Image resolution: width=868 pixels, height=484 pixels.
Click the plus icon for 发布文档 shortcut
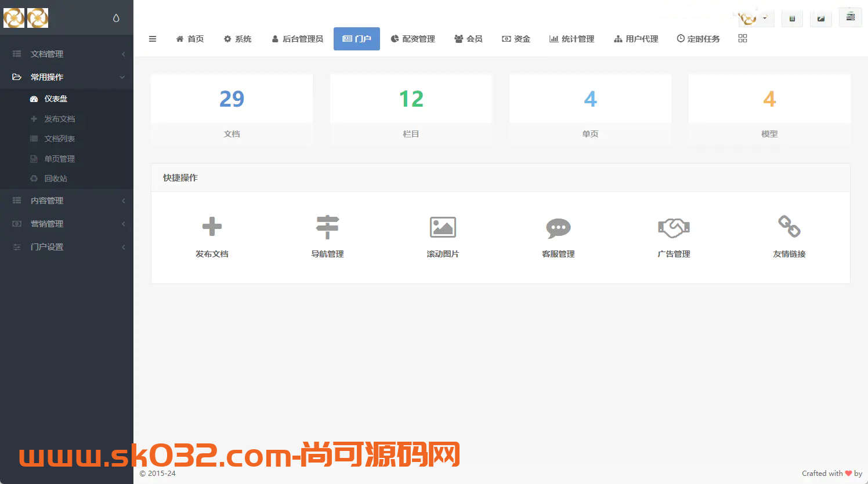pyautogui.click(x=212, y=227)
